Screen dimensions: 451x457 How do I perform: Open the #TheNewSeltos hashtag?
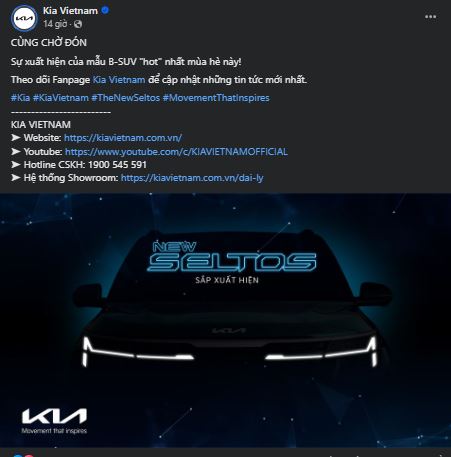pyautogui.click(x=126, y=98)
